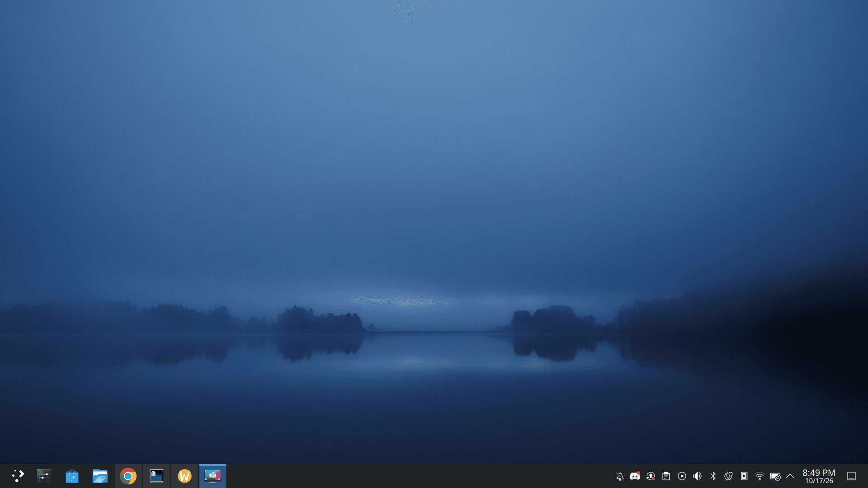Open the system updates tray icon

tap(651, 476)
